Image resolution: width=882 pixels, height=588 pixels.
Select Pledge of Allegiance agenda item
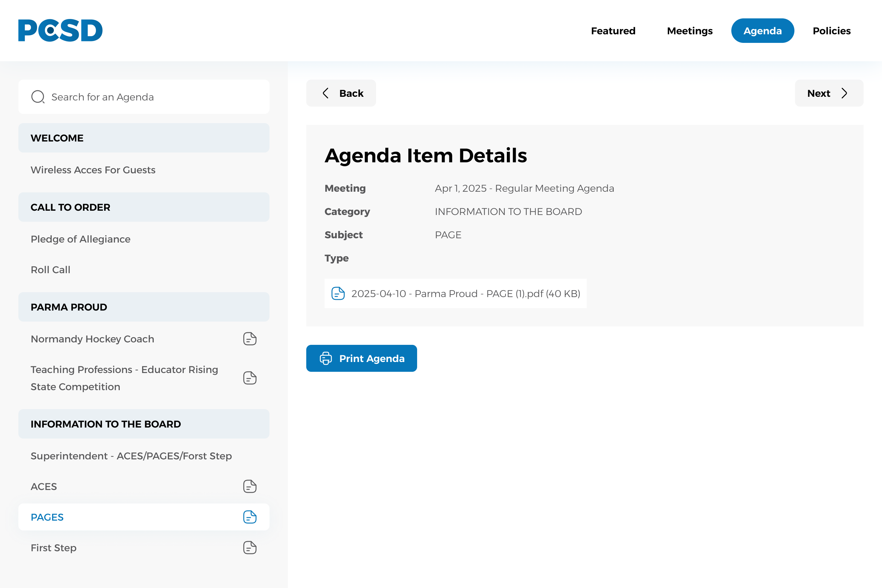[81, 239]
